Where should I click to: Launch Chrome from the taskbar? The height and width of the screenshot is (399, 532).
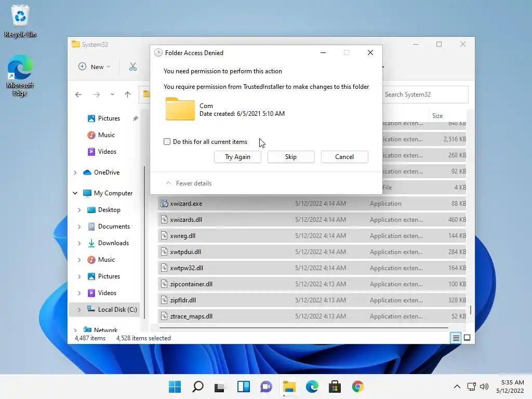point(357,387)
